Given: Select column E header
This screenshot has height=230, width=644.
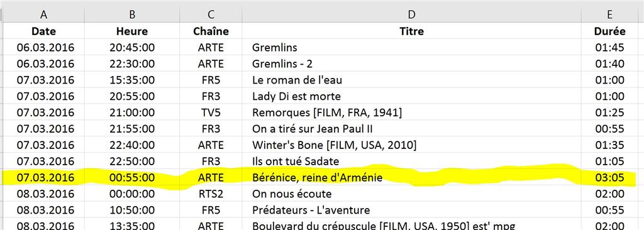Looking at the screenshot, I should point(610,14).
